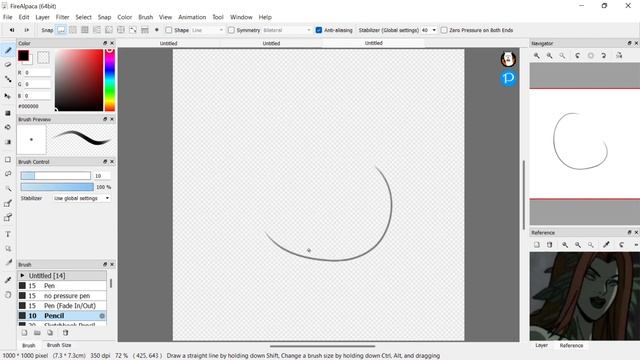Enable Zero Pressure on Both Ends
This screenshot has width=640, height=360.
444,30
